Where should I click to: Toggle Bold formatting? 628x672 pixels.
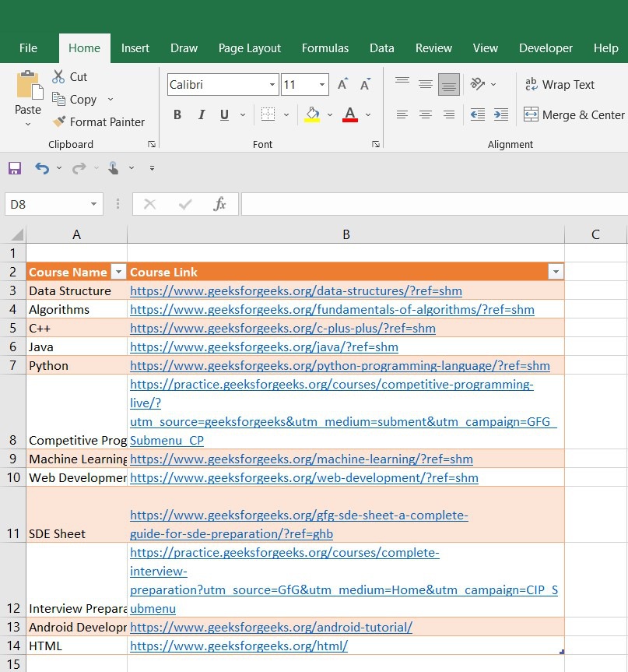[177, 115]
